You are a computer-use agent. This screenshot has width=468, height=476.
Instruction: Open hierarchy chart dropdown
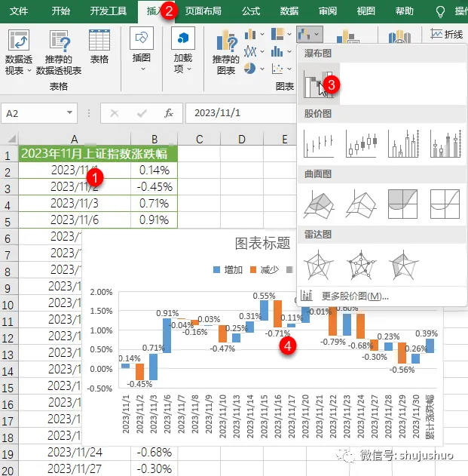(281, 34)
